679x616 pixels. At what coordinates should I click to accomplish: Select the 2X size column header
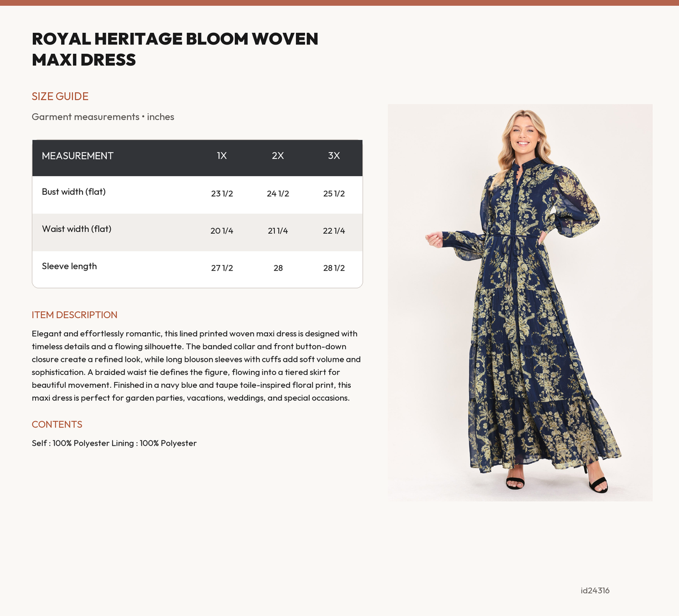point(278,156)
